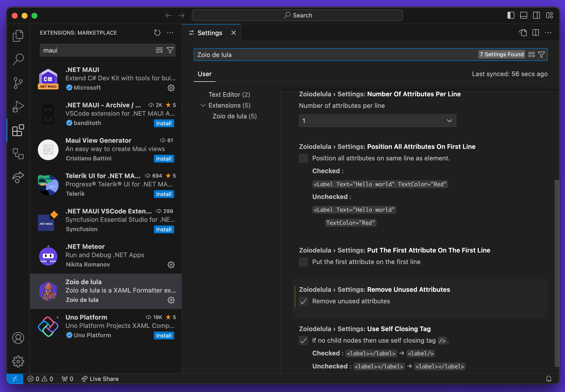Show errors and warnings from status bar
The height and width of the screenshot is (392, 565).
coord(40,379)
